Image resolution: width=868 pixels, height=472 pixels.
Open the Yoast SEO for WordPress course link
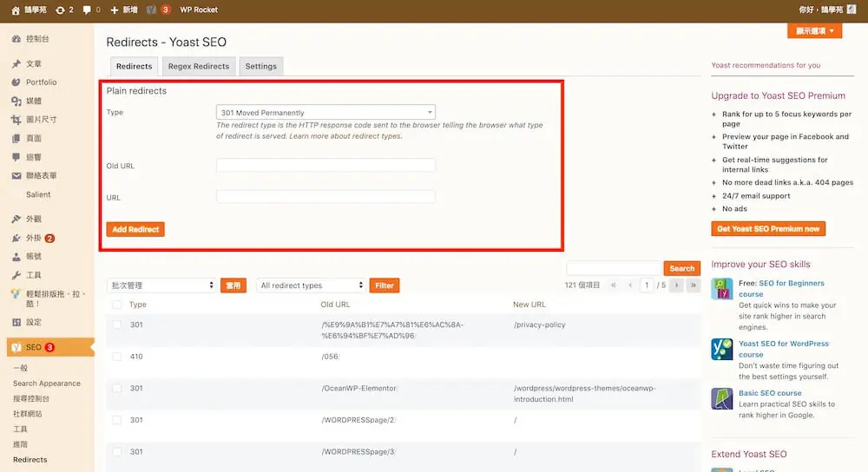(x=784, y=349)
